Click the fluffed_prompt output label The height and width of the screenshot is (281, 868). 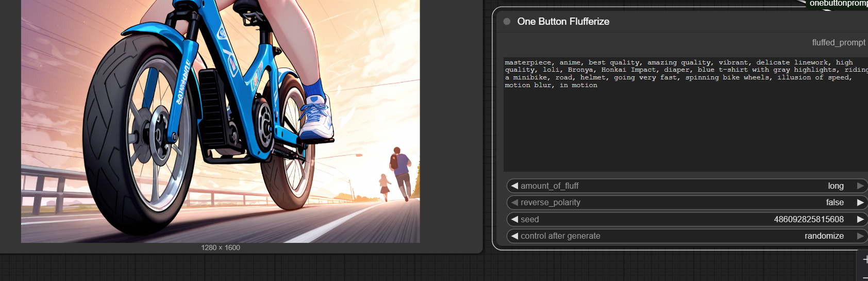839,42
